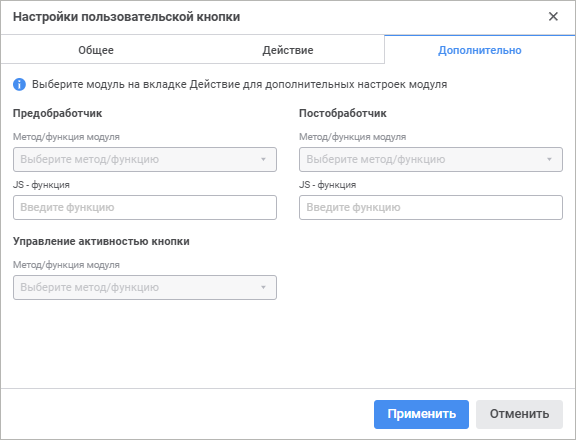576x440 pixels.
Task: Open Управление активностью кнопки method dropdown
Action: [145, 287]
